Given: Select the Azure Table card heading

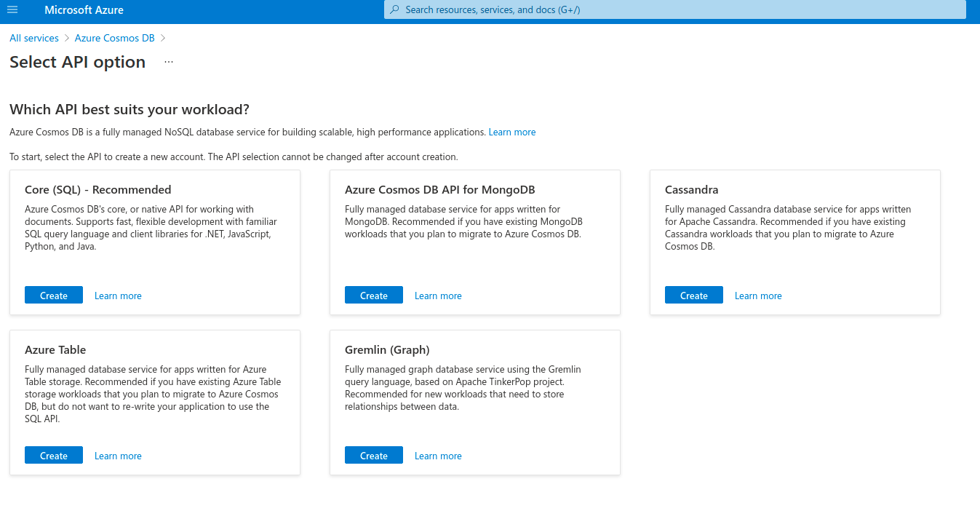Looking at the screenshot, I should coord(55,350).
